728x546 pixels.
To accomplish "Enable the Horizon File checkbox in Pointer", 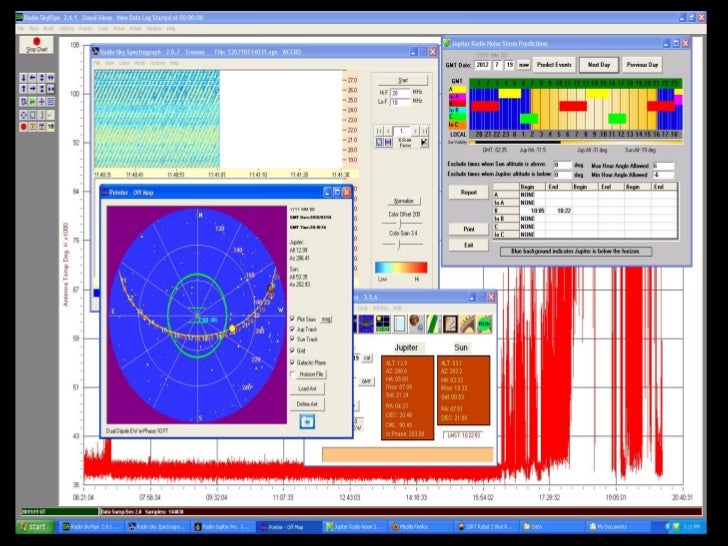I will pos(292,374).
